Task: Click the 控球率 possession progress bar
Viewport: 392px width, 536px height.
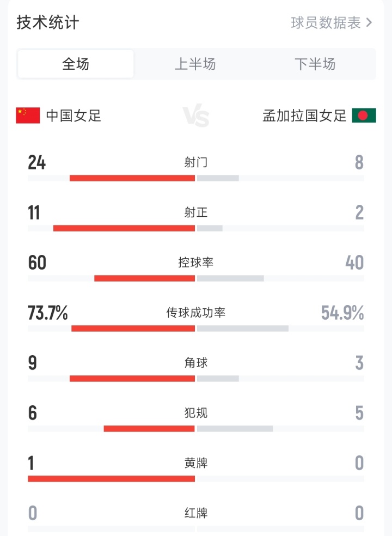Action: click(195, 277)
